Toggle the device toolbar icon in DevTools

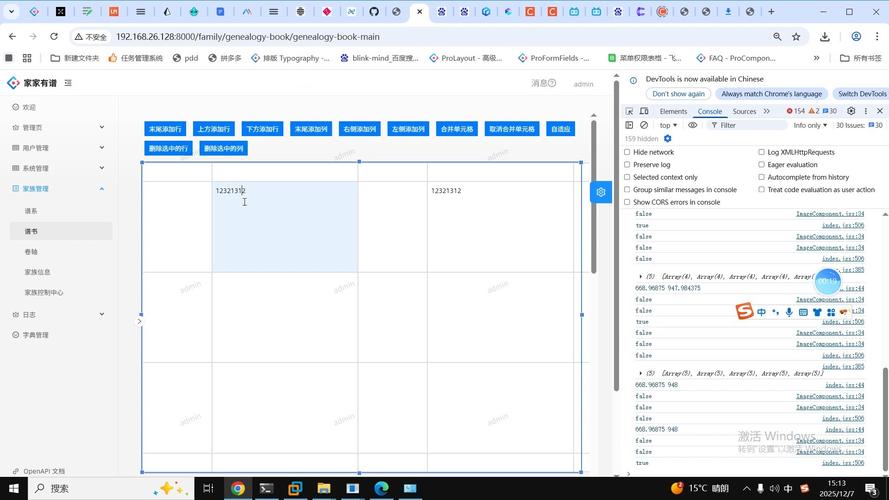(644, 111)
